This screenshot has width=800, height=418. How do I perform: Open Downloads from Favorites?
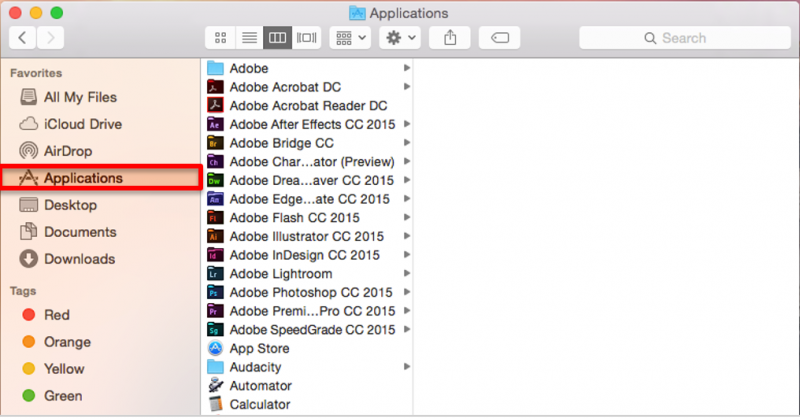(67, 259)
